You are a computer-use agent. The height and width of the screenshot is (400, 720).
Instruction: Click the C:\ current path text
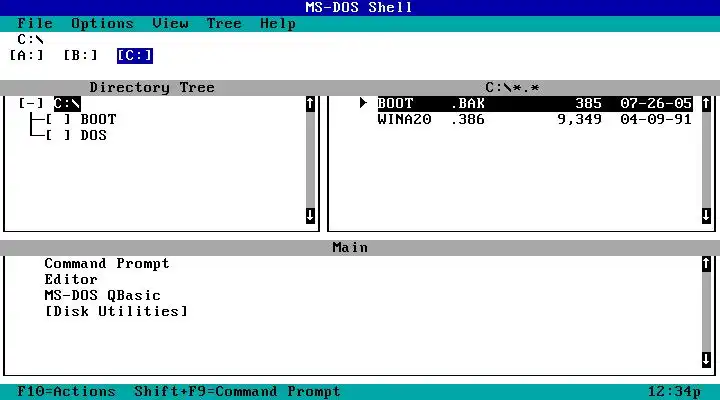[x=31, y=39]
